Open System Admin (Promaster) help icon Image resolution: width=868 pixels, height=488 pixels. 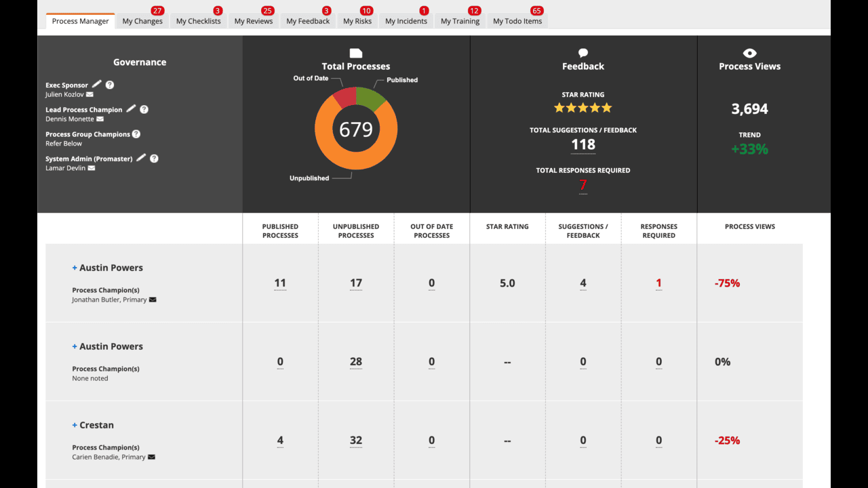coord(154,159)
